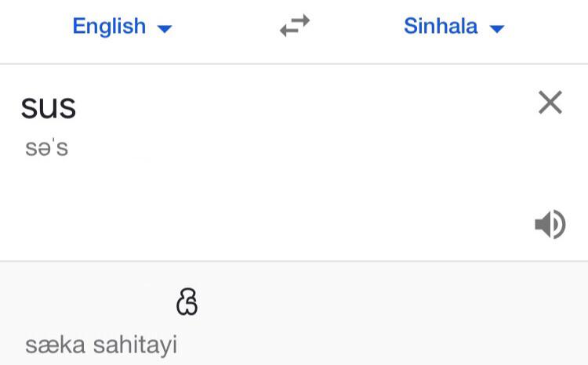Clear the entered text with the X
The height and width of the screenshot is (365, 588).
pos(550,102)
